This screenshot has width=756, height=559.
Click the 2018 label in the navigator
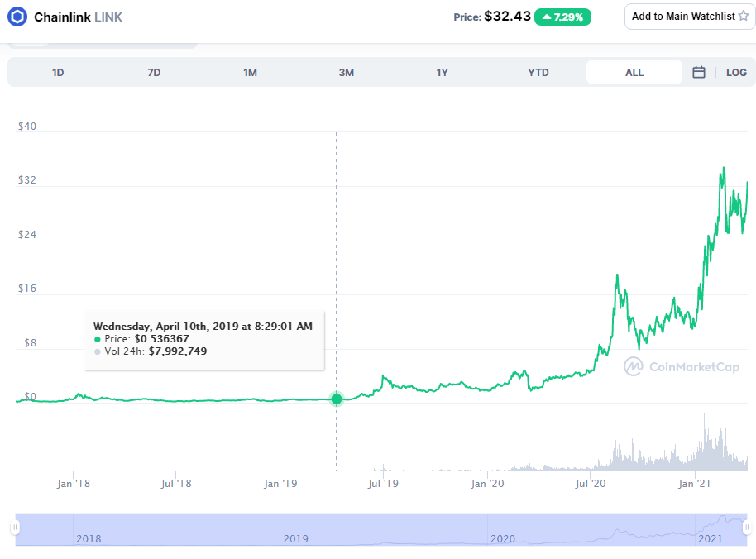pos(89,539)
